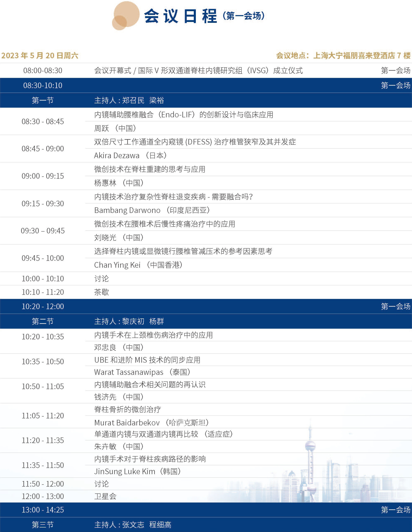Click the venue text 上海大宁福朋喜来登酒店7楼

pyautogui.click(x=362, y=56)
